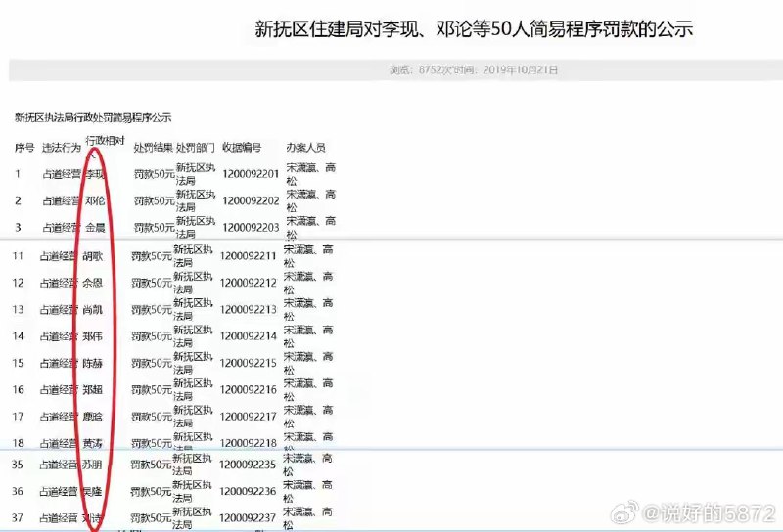Click receipt number 1200092203

[251, 228]
